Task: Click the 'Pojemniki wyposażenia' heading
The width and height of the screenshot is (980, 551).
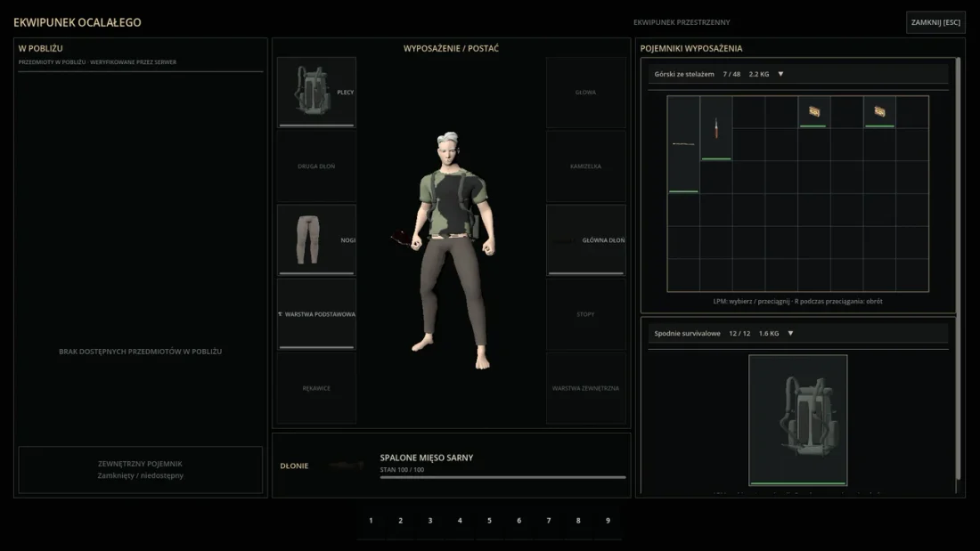Action: [x=691, y=48]
